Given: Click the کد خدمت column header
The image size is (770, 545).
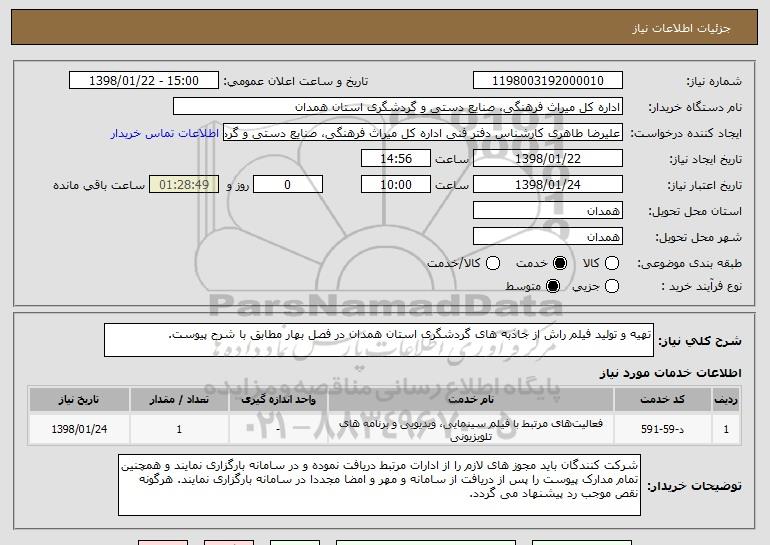Looking at the screenshot, I should (662, 400).
